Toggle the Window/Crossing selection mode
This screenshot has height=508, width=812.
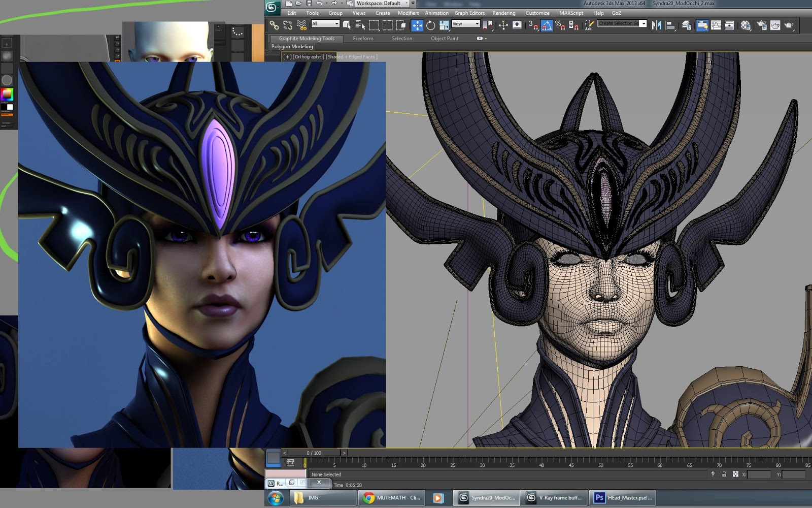[x=401, y=25]
